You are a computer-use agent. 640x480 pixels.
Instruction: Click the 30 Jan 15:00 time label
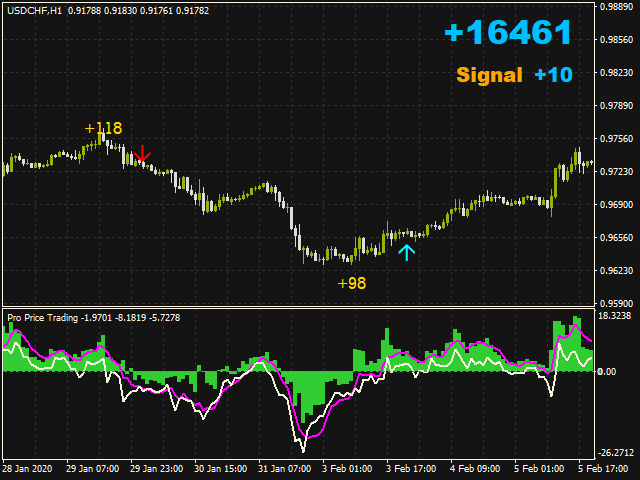click(220, 469)
